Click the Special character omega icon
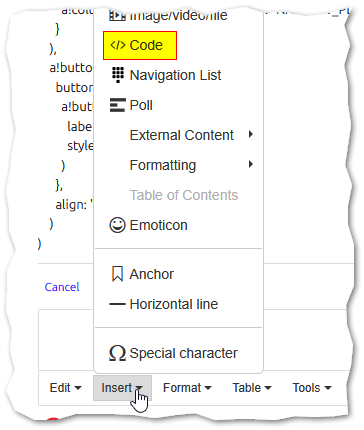The height and width of the screenshot is (430, 364). coord(117,353)
